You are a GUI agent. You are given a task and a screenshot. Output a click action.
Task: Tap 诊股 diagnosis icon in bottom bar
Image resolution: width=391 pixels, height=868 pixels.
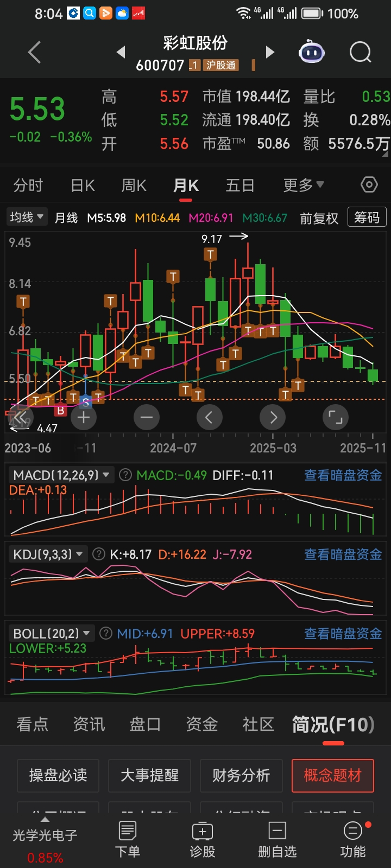203,839
